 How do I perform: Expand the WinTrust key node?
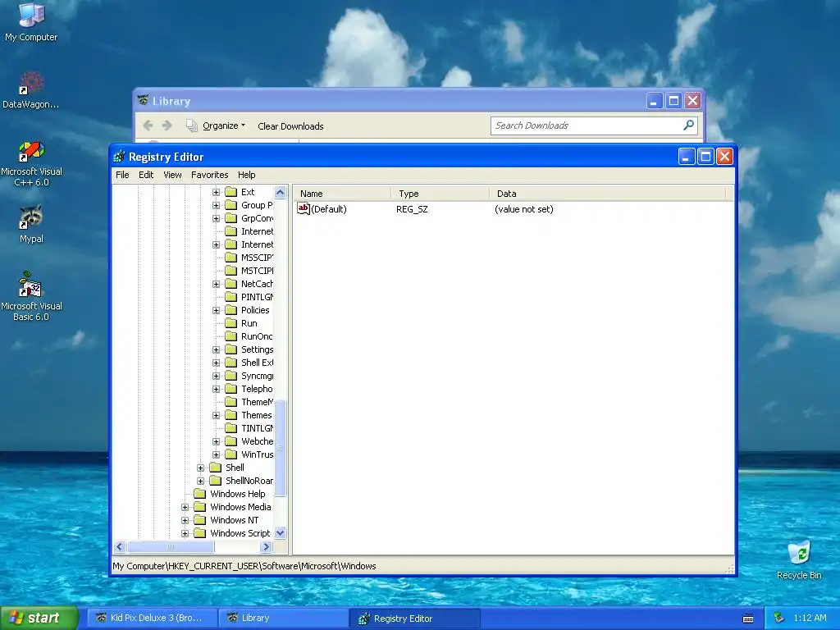point(216,454)
